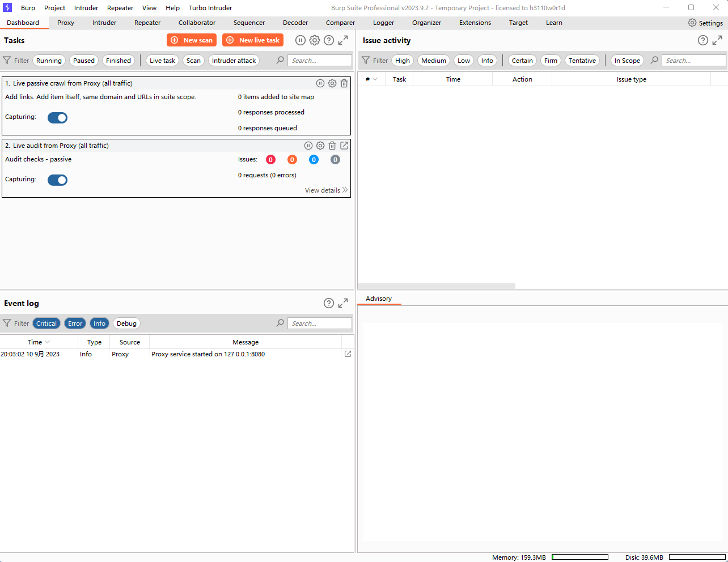Click the Issue activity search magnifier icon
The height and width of the screenshot is (562, 728).
click(x=654, y=60)
